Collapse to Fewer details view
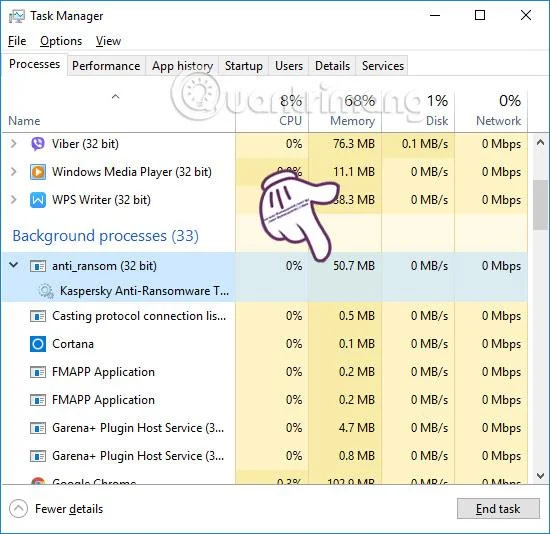This screenshot has width=550, height=534. pyautogui.click(x=56, y=509)
